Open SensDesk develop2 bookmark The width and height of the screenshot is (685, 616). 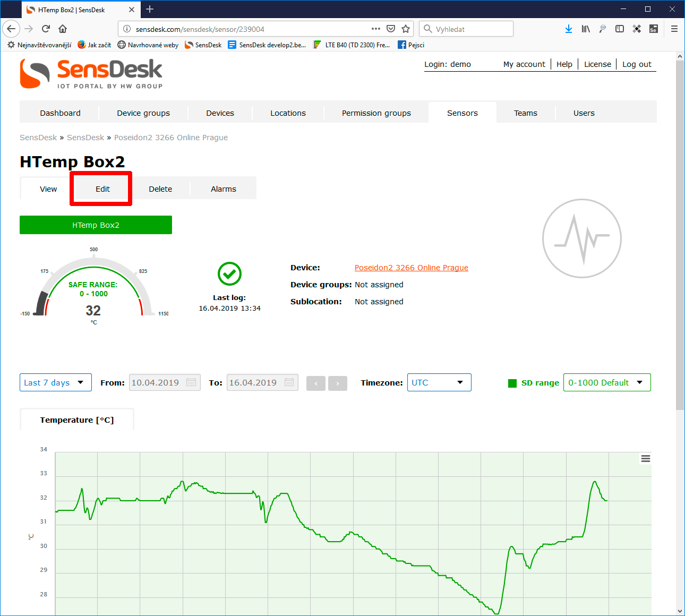point(267,45)
